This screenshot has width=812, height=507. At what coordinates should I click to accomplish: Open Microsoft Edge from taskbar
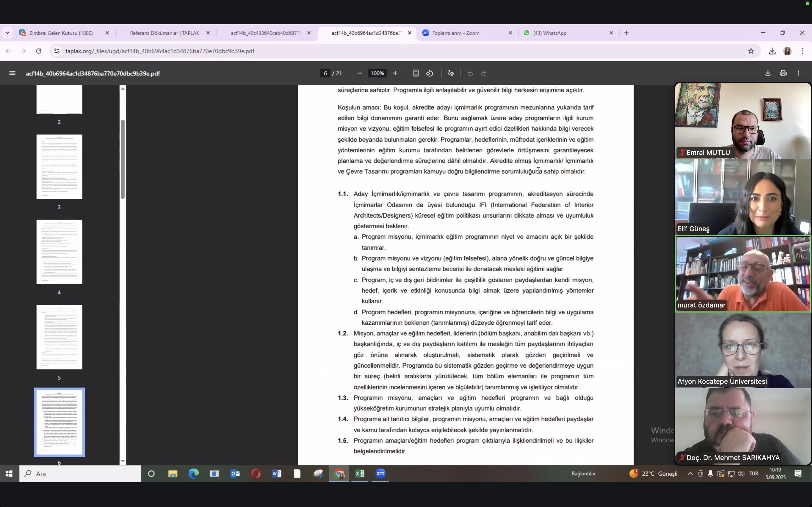[194, 473]
